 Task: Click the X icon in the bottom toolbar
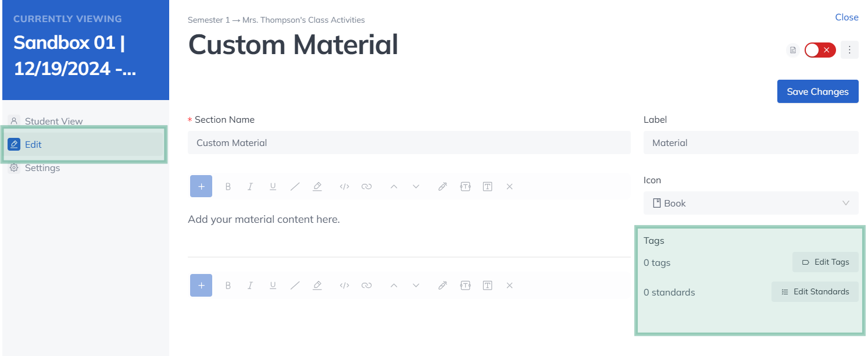click(x=509, y=286)
